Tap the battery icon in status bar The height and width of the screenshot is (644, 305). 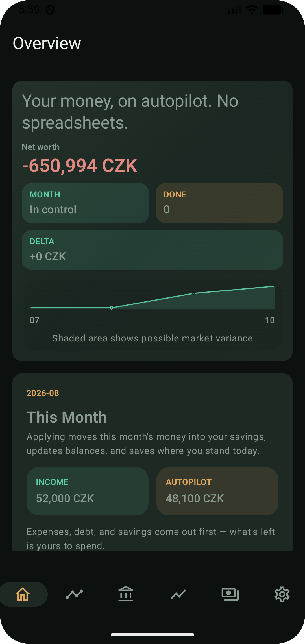[x=273, y=10]
